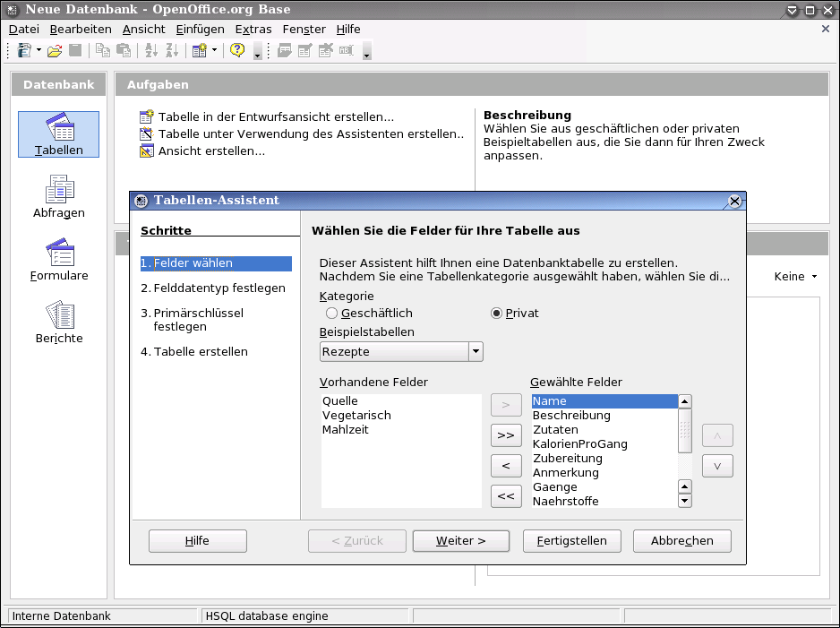Image resolution: width=840 pixels, height=628 pixels.
Task: Open the Keine preview dropdown
Action: point(795,277)
